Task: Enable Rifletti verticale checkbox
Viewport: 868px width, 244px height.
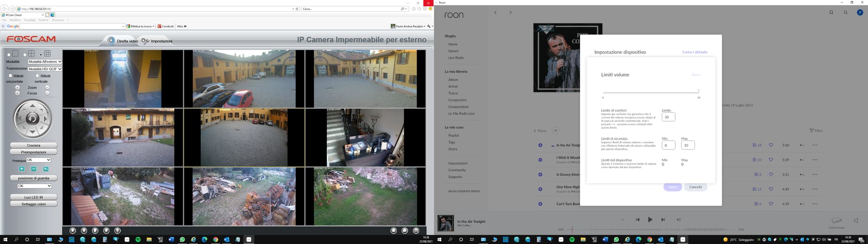Action: point(37,76)
